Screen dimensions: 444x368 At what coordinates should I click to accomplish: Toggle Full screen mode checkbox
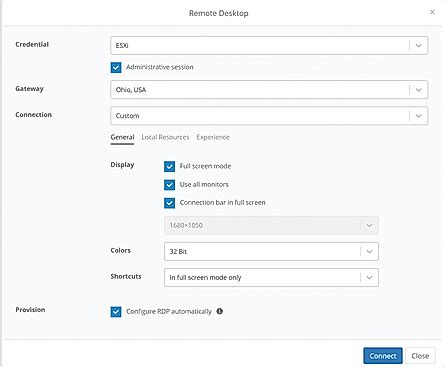[x=169, y=166]
